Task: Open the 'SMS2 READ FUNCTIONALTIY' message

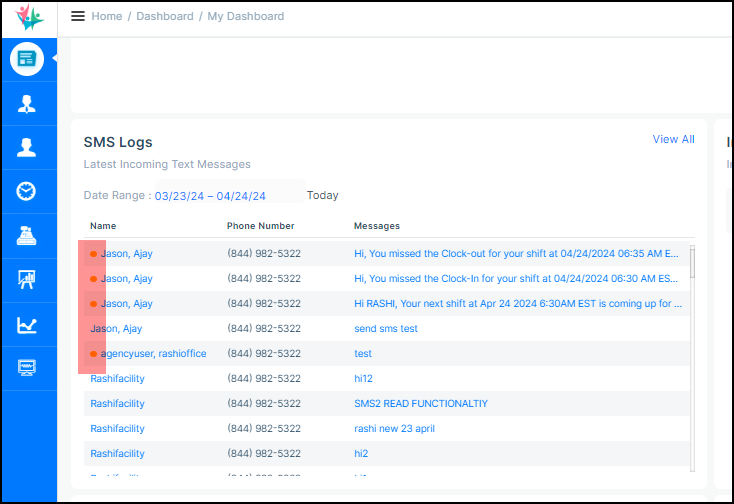Action: click(420, 403)
